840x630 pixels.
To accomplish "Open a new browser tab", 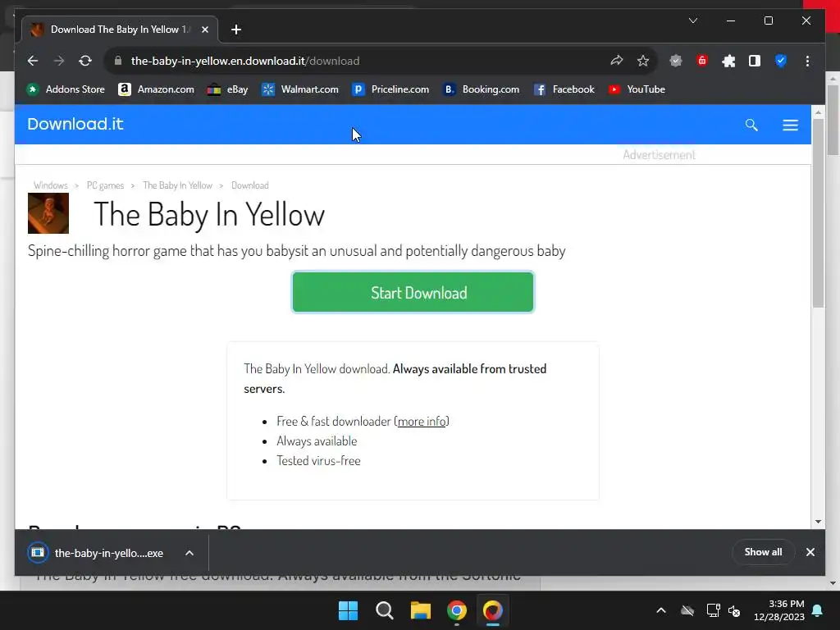I will [236, 30].
